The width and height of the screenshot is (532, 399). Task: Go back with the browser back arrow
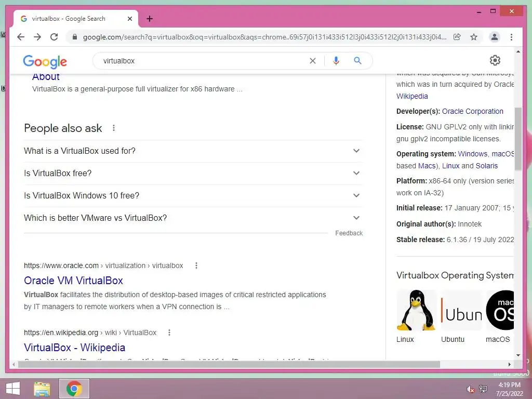(x=21, y=37)
